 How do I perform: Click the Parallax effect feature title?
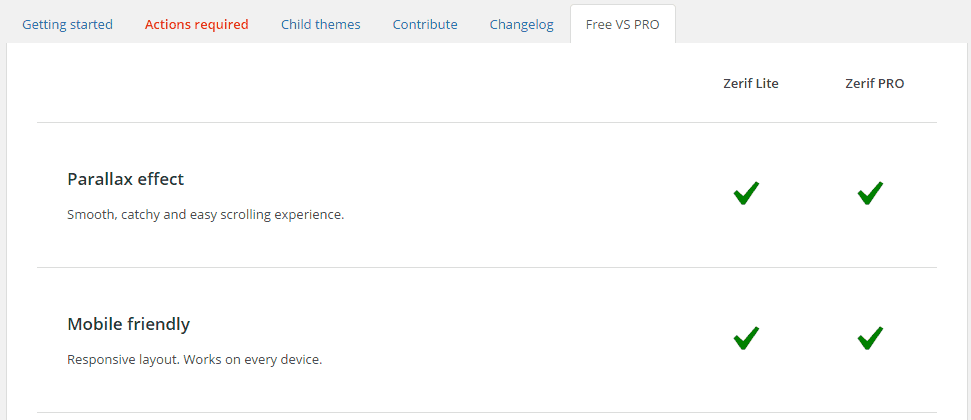126,179
